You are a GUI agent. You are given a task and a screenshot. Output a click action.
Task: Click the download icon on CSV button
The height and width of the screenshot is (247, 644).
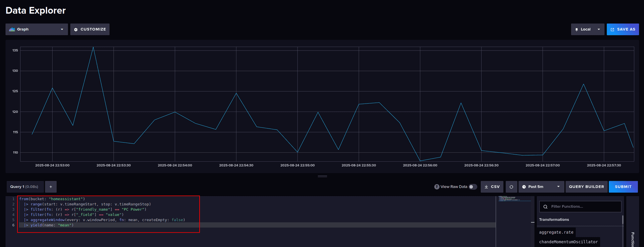pos(486,187)
